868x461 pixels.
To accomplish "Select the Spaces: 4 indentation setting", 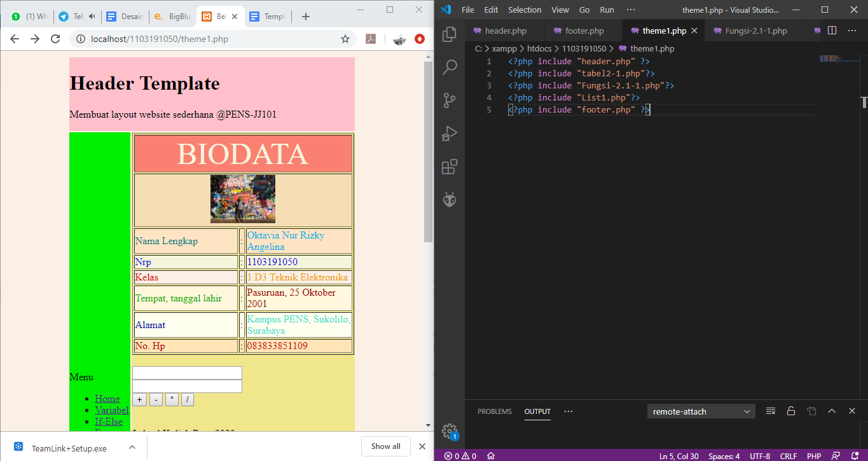I will coord(724,456).
